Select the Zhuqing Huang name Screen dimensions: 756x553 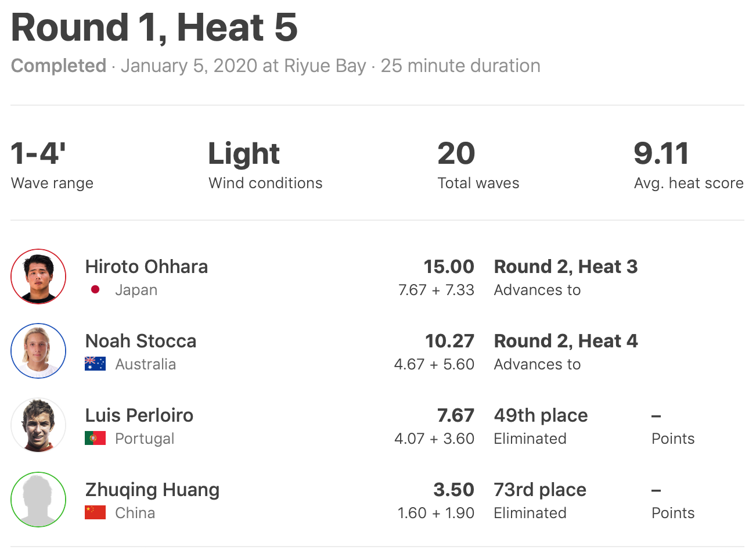click(152, 490)
